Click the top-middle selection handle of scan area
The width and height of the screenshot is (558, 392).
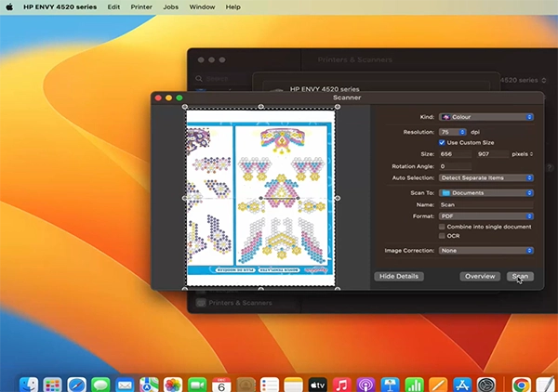[260, 107]
